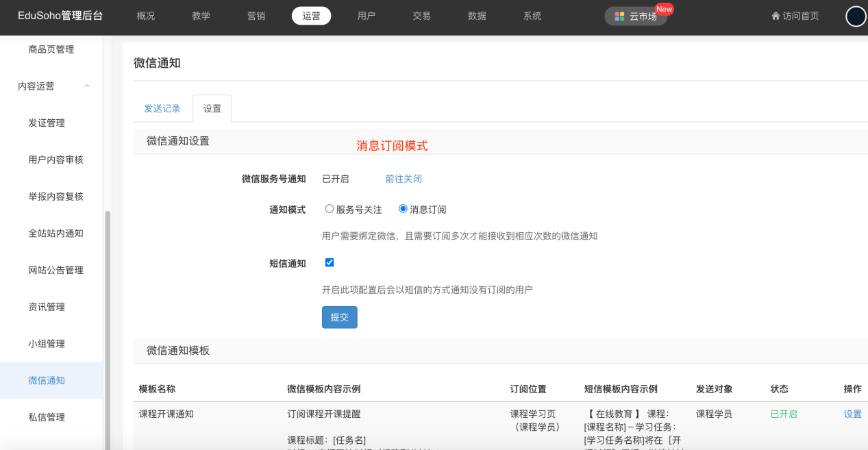This screenshot has width=868, height=450.
Task: Toggle the 短信通知 checkbox
Action: pos(330,262)
